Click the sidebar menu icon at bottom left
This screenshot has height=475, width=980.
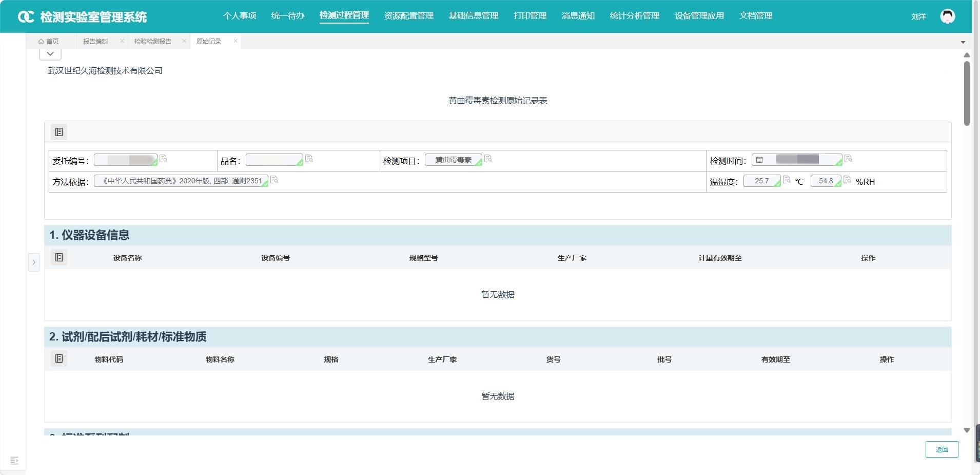point(14,461)
